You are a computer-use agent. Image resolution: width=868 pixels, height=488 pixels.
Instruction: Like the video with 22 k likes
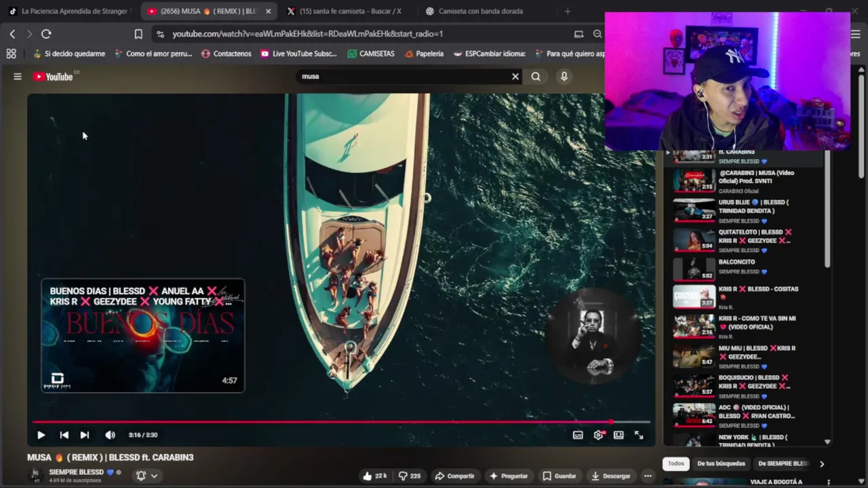click(x=375, y=476)
